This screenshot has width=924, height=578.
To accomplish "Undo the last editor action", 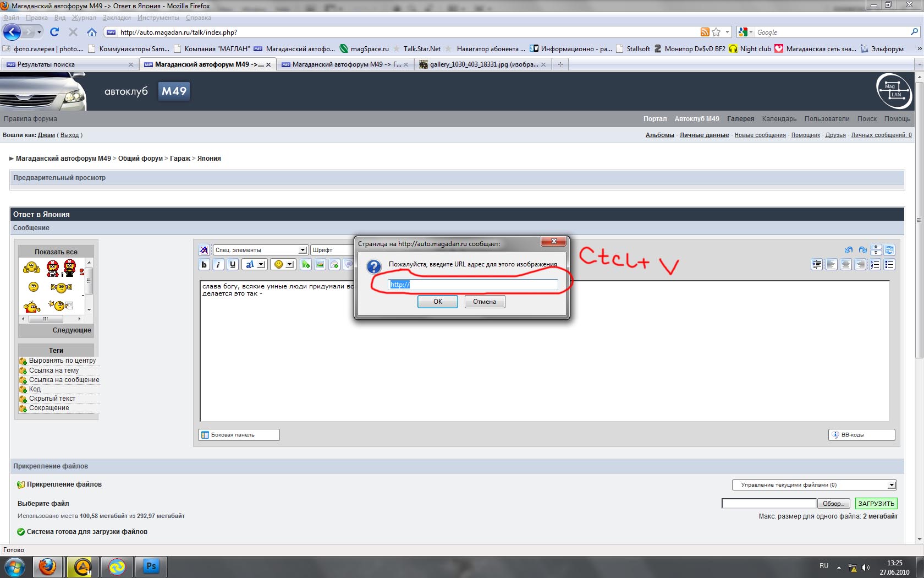I will tap(849, 250).
